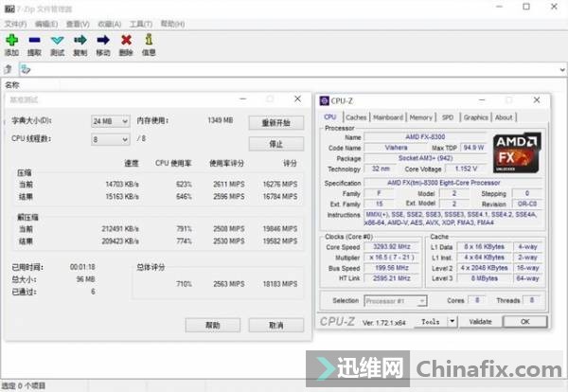The image size is (568, 392).
Task: Click the total rating 18183 MIPS value
Action: coord(280,284)
